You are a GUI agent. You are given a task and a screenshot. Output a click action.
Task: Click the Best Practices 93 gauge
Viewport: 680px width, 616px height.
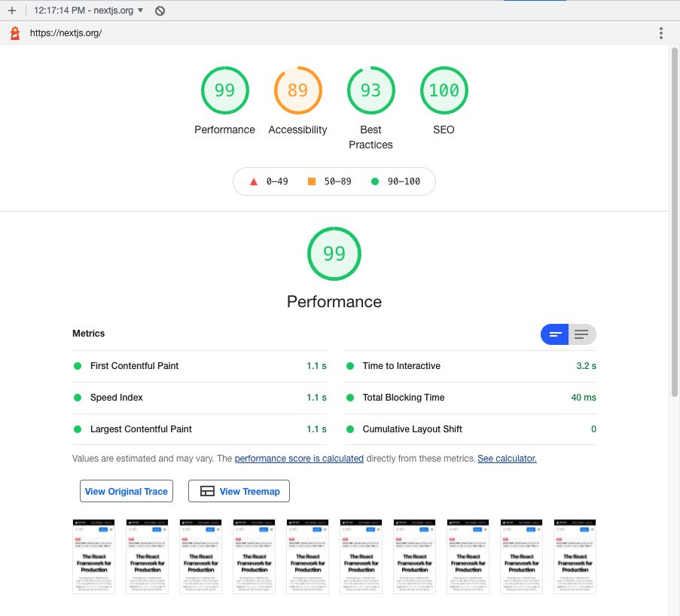370,90
